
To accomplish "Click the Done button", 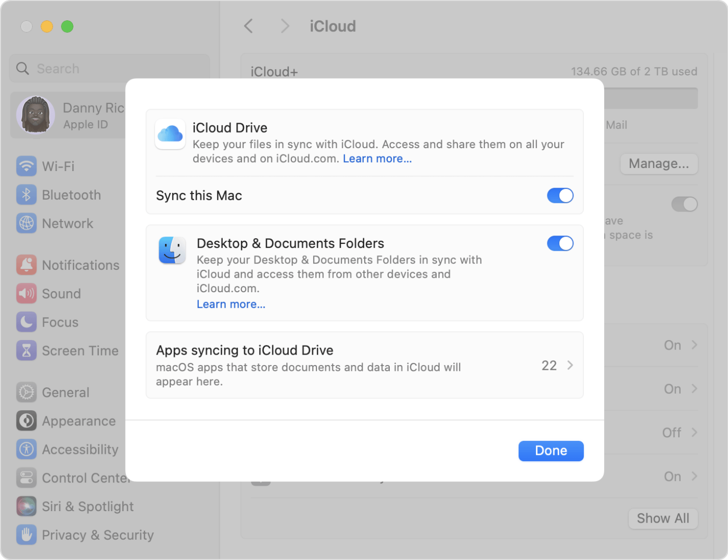I will tap(551, 451).
